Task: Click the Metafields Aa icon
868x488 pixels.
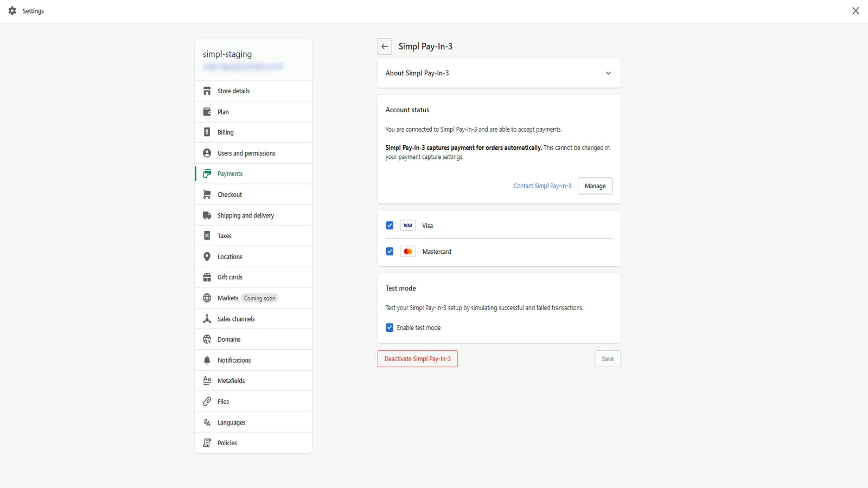Action: pos(207,381)
